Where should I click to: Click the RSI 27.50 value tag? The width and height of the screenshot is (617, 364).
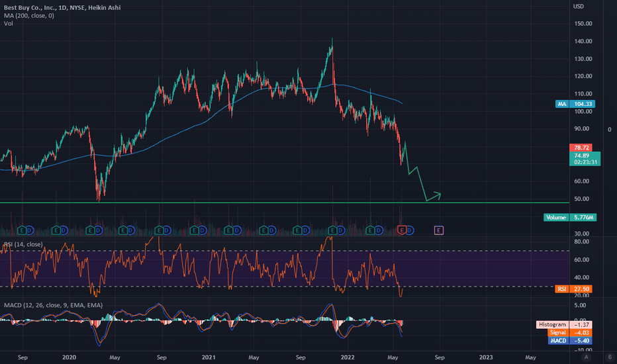[x=574, y=289]
